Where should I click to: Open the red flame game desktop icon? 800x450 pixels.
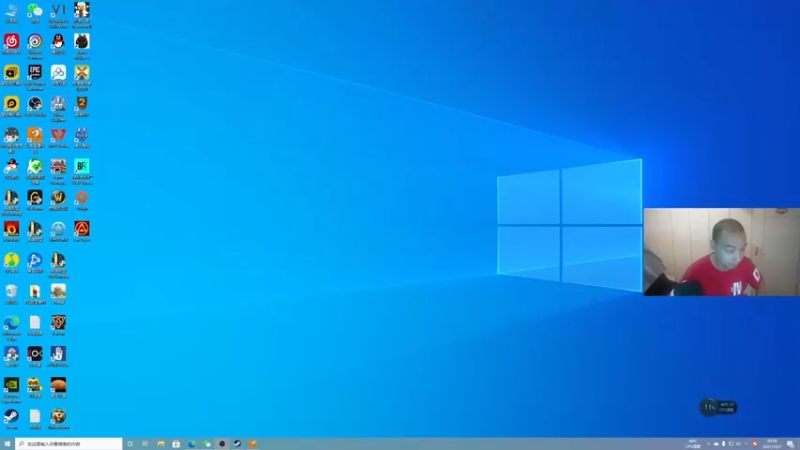click(x=11, y=231)
